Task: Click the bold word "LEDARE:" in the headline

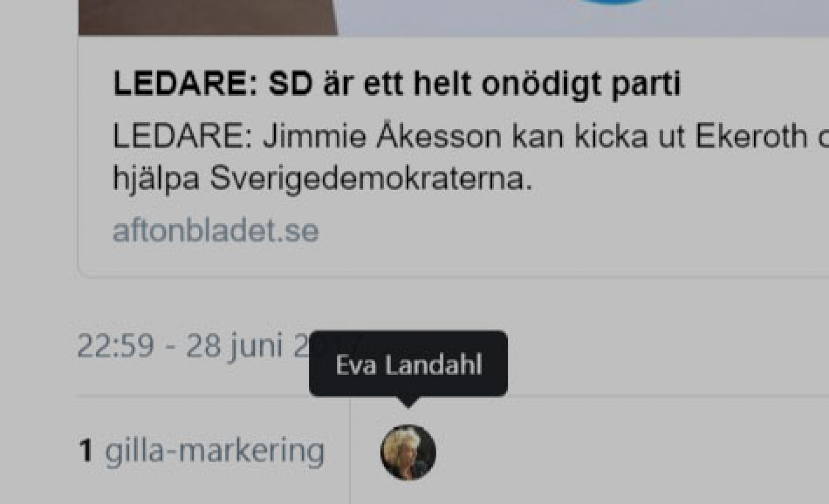Action: click(185, 83)
